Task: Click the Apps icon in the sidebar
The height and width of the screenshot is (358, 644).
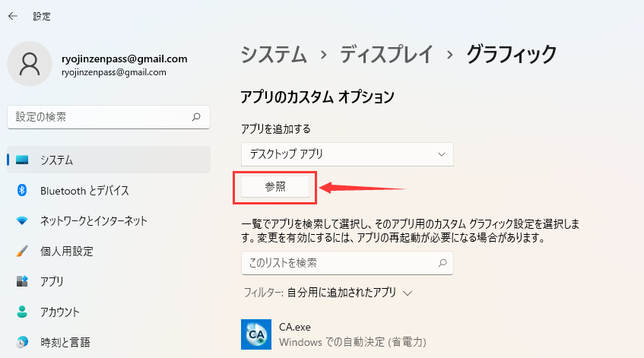Action: [x=22, y=282]
